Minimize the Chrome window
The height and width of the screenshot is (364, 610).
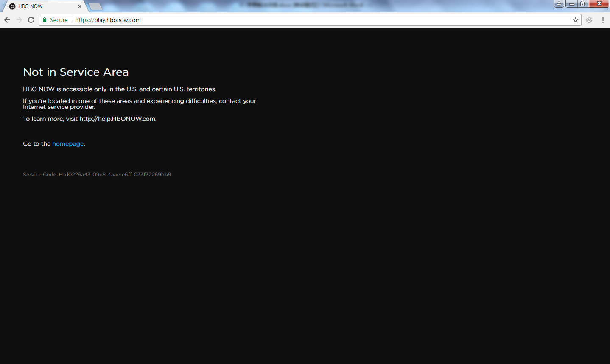point(571,4)
